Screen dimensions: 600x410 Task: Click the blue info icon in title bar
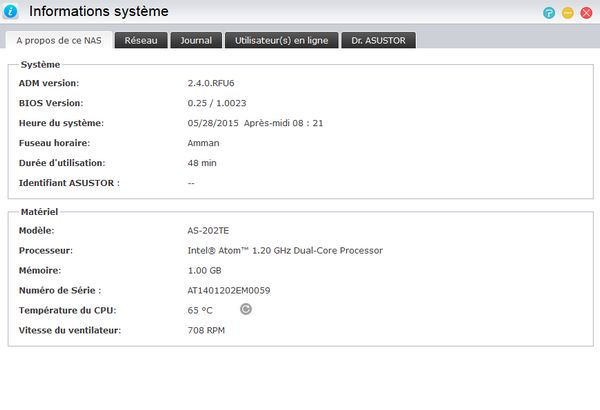coord(10,11)
